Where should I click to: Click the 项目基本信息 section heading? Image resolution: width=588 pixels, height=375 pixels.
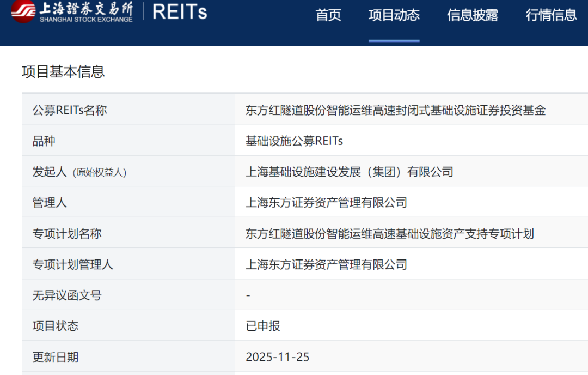63,72
